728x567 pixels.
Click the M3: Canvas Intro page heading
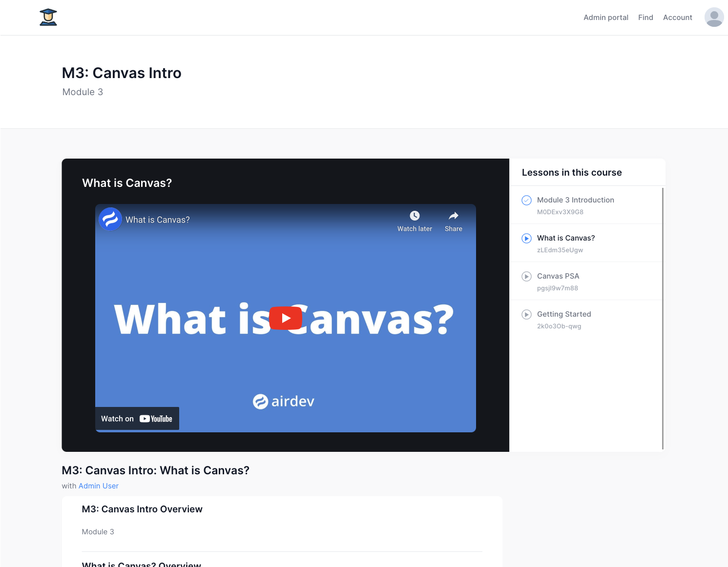tap(122, 73)
